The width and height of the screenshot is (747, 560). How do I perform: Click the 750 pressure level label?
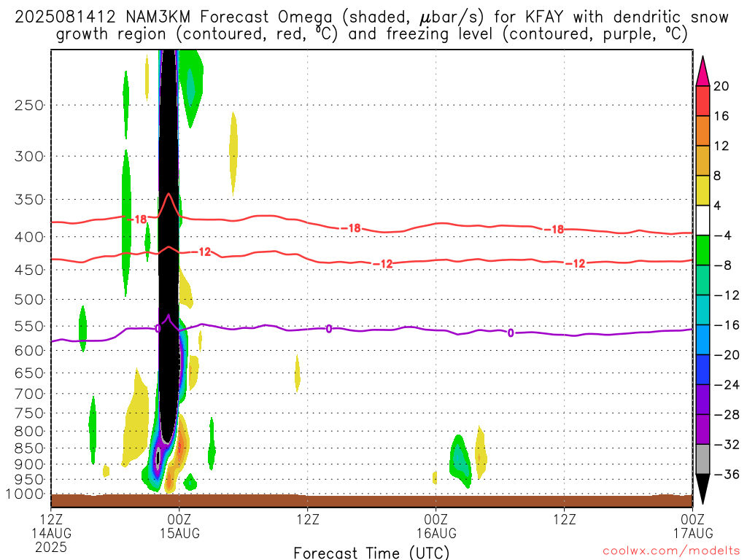[x=29, y=413]
